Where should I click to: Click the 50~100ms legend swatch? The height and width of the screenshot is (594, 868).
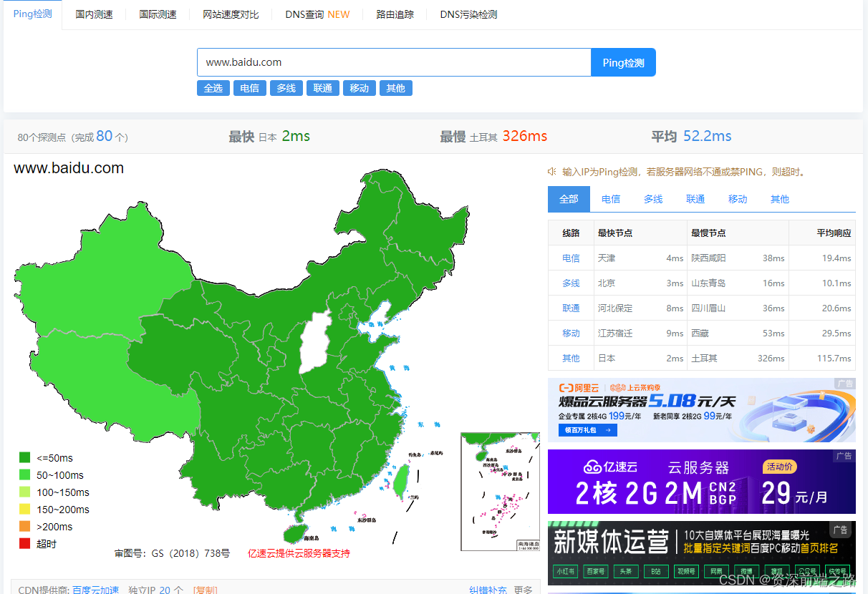click(24, 474)
